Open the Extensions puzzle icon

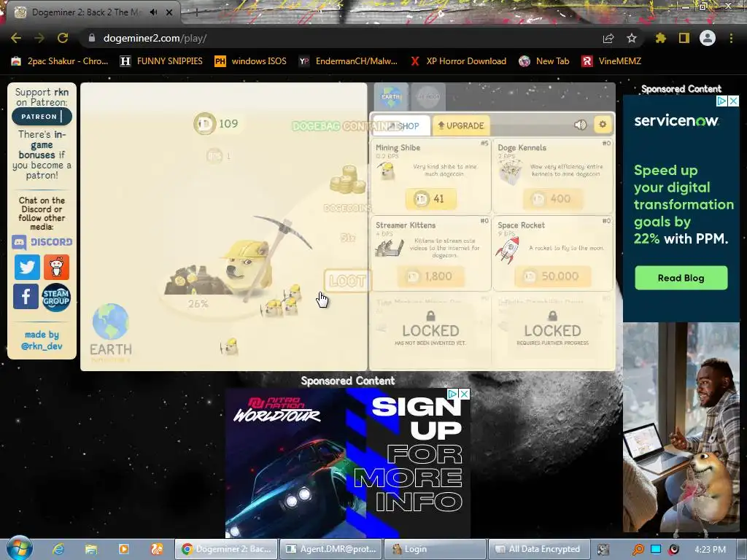[x=661, y=38]
